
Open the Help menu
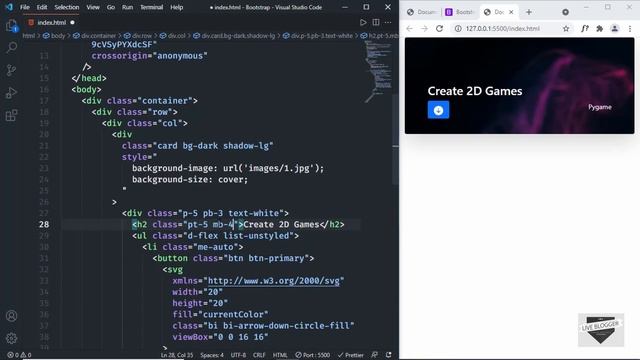(x=176, y=7)
